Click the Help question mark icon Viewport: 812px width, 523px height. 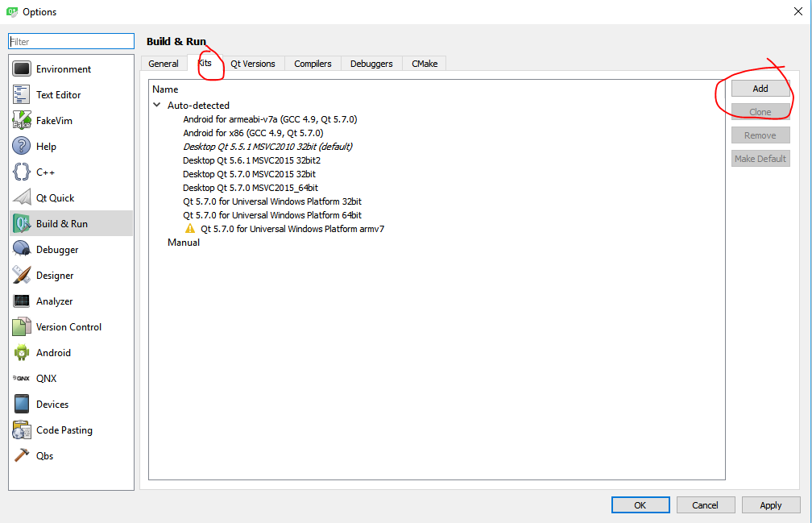coord(22,147)
